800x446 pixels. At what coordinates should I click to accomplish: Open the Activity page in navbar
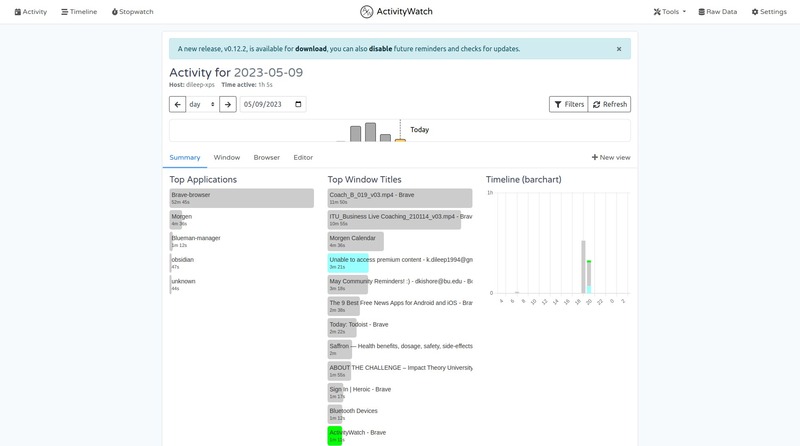(x=31, y=12)
